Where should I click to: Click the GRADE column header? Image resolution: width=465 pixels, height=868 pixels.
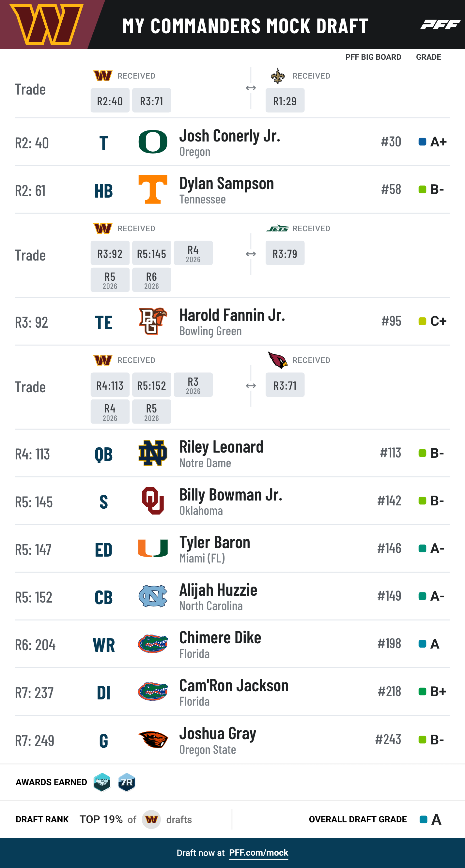428,57
